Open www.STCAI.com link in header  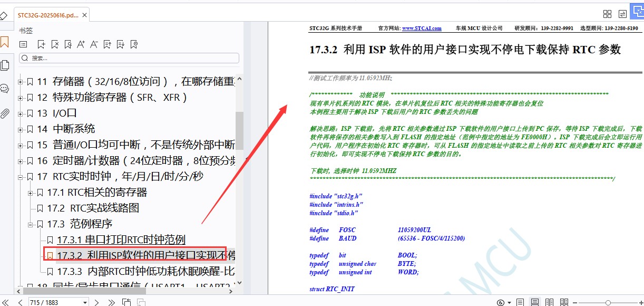422,28
